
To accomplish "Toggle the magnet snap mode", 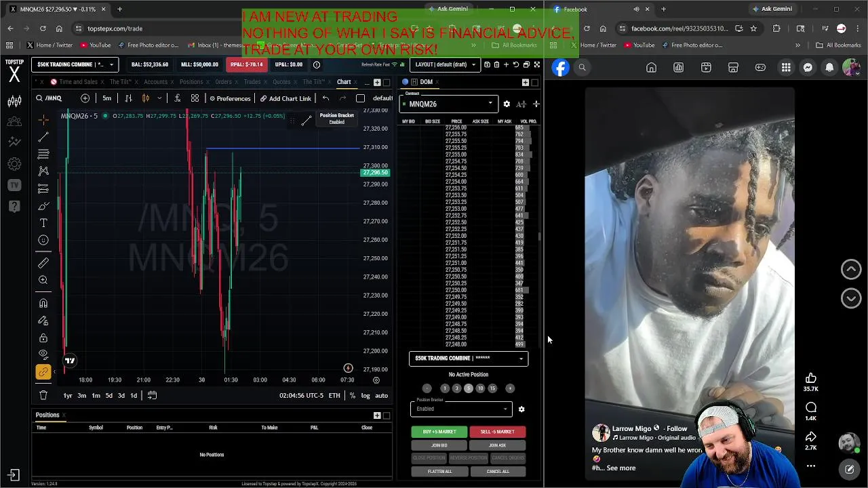I will (43, 303).
